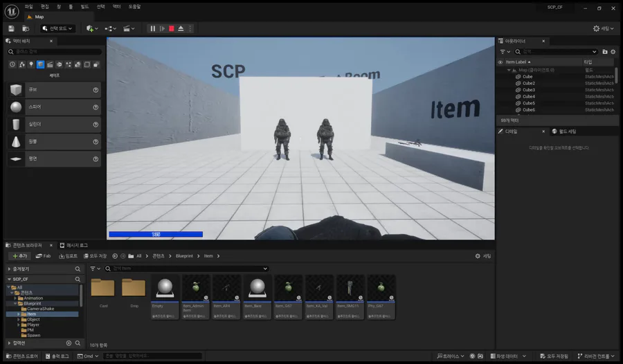
Task: Open the outliner settings gear
Action: click(613, 52)
